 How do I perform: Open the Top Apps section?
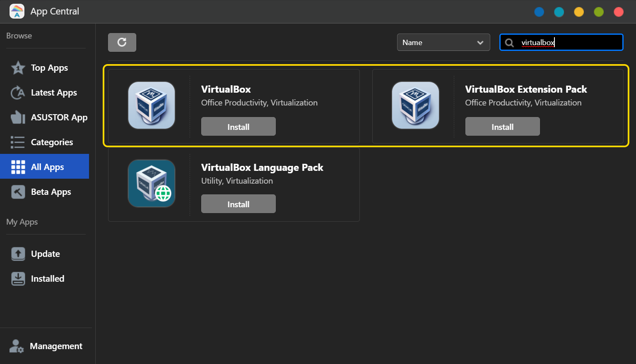45,68
